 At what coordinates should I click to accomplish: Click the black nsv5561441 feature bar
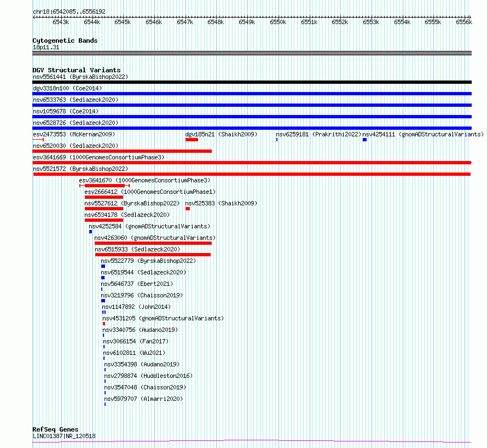pos(252,82)
